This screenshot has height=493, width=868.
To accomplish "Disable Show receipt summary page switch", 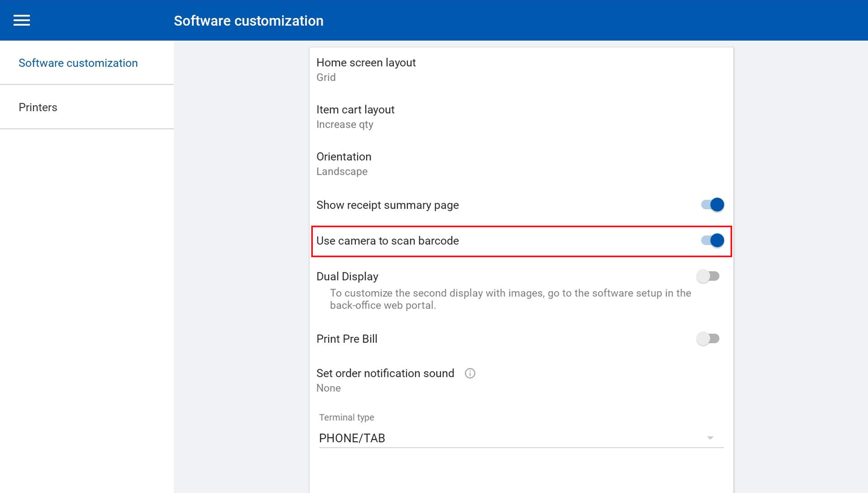I will [712, 205].
